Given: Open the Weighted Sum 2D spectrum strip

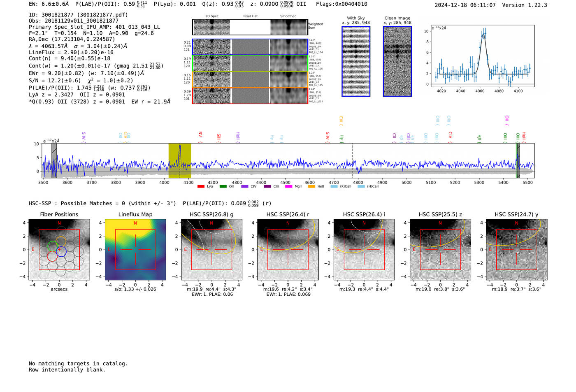Looking at the screenshot, I should [250, 27].
